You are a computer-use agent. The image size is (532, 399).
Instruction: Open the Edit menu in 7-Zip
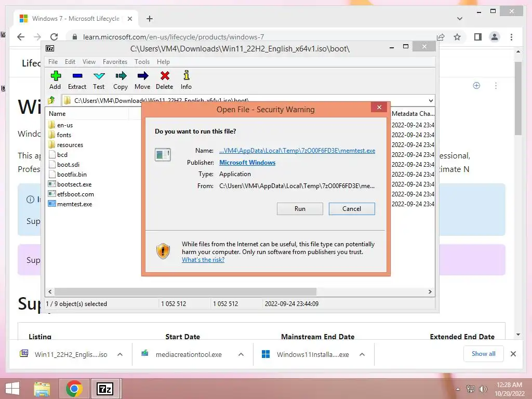pos(70,62)
